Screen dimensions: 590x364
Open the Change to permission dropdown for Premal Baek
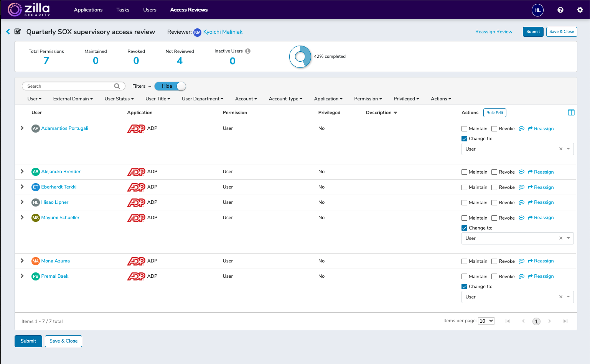pos(568,297)
